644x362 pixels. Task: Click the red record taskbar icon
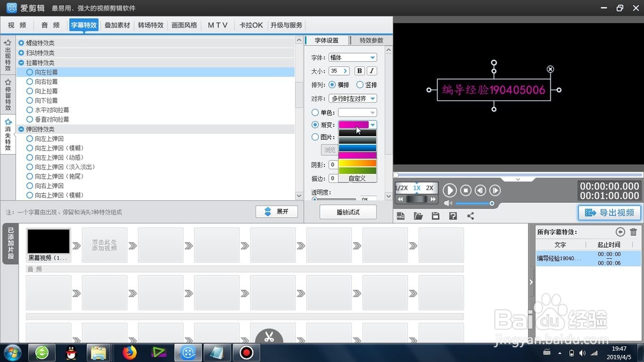tap(247, 352)
